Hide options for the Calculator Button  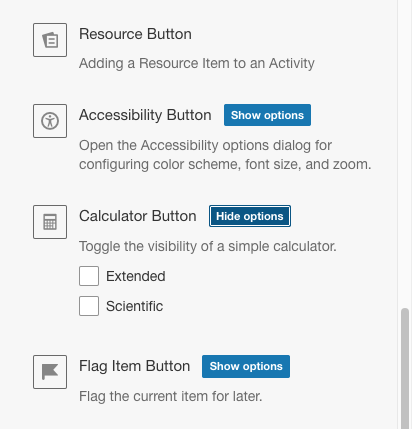pos(250,216)
